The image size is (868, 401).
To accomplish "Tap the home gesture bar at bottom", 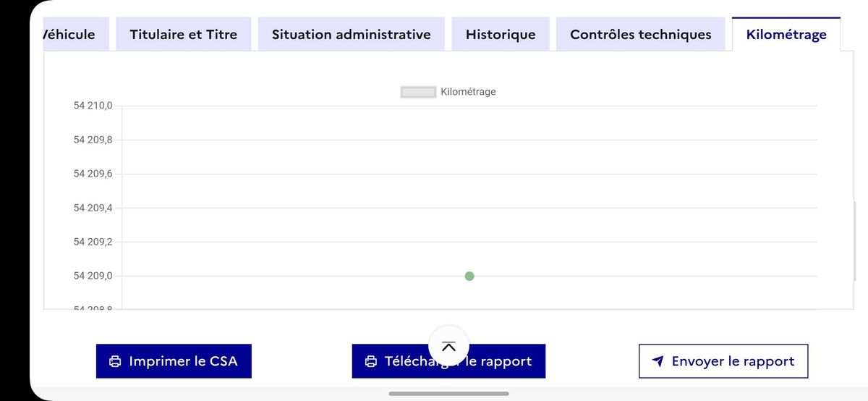I will (x=448, y=394).
